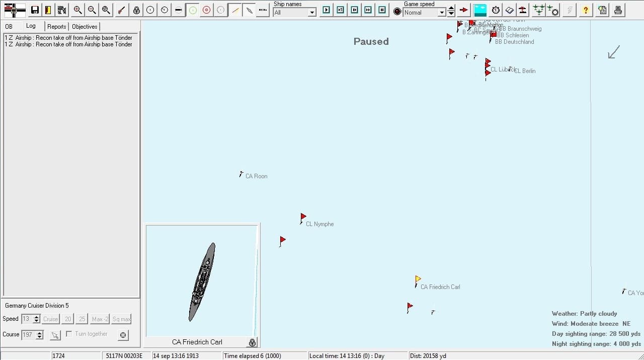Click the aircraft with gear icon
The width and height of the screenshot is (644, 360).
pyautogui.click(x=553, y=10)
